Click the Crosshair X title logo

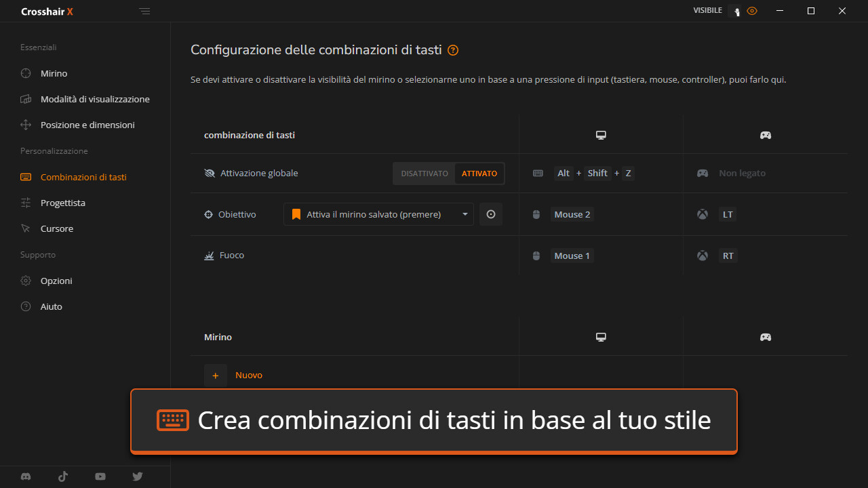click(x=47, y=11)
